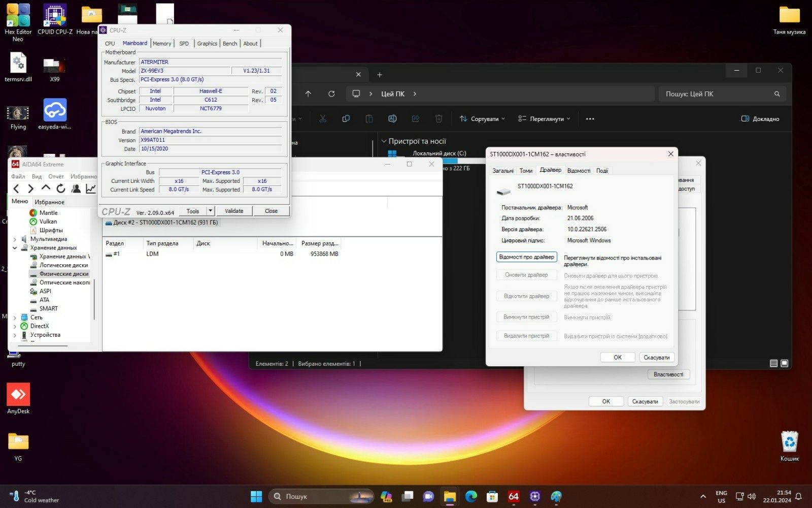Screen dimensions: 812x508
Task: Click the Explorer delete trash icon
Action: 438,119
